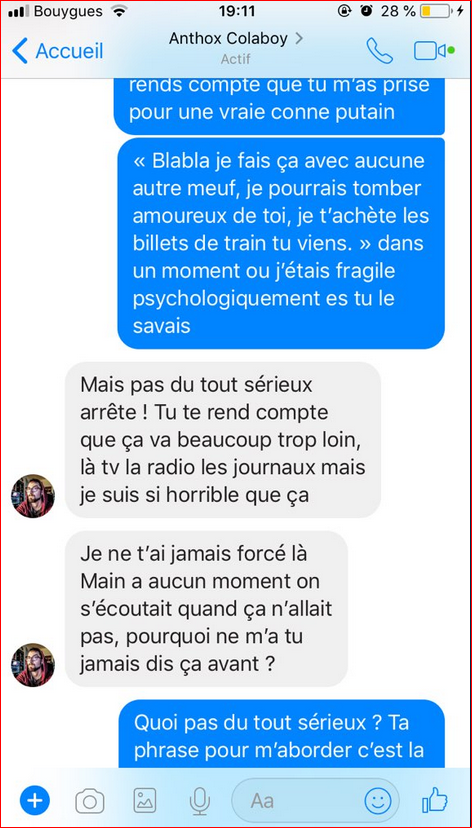Tap the 'pour une vraie conne' message bubble

pos(279,106)
